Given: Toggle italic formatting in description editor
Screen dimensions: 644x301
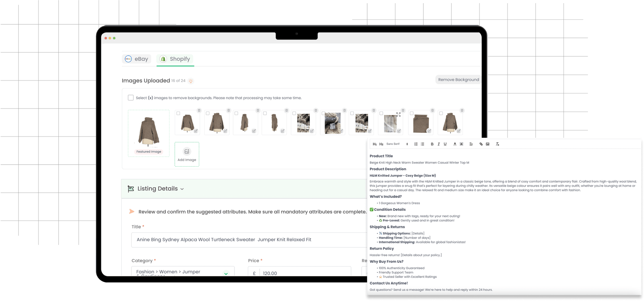Looking at the screenshot, I should tap(439, 144).
